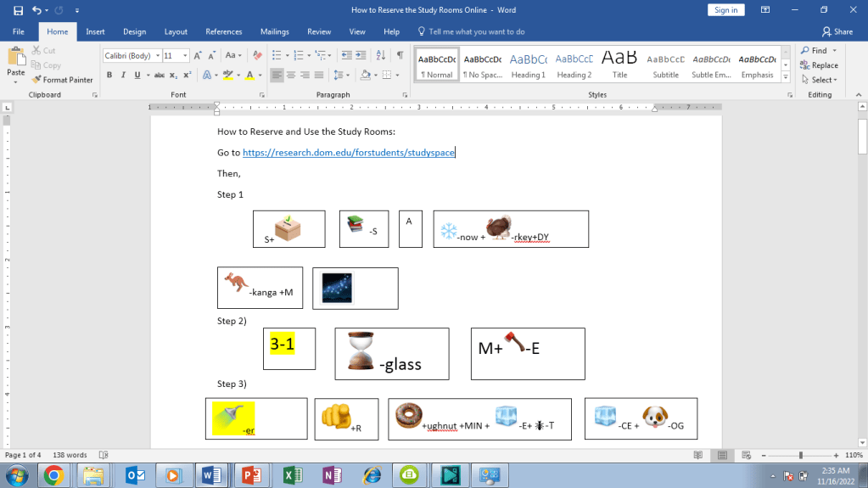Click the Sign in button
This screenshot has width=868, height=488.
[x=725, y=10]
